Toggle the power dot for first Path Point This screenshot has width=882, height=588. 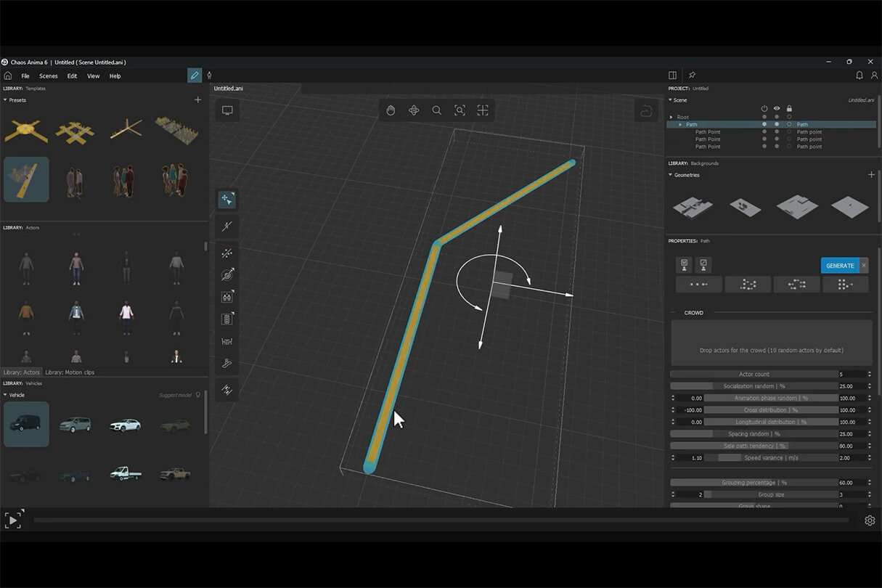(x=764, y=132)
